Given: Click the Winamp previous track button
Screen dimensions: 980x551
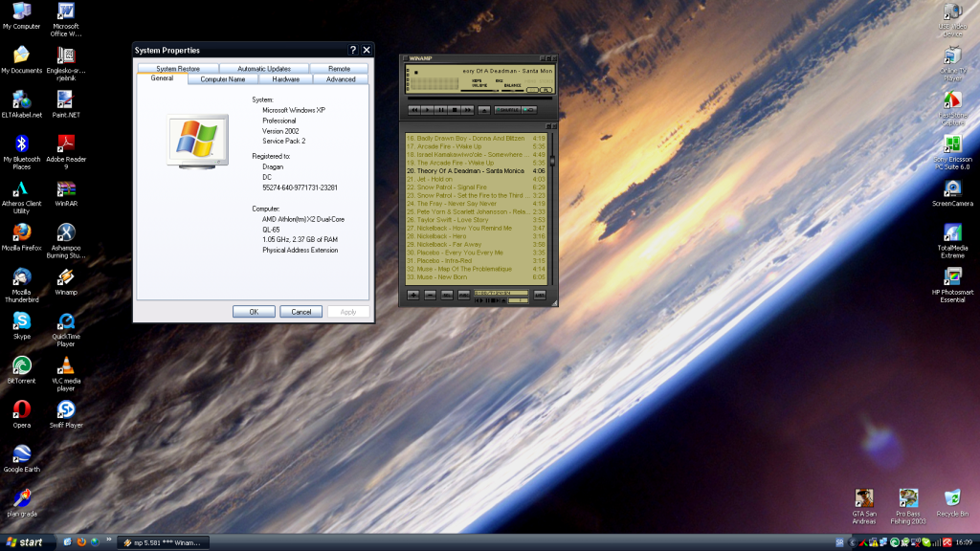Looking at the screenshot, I should pos(413,110).
